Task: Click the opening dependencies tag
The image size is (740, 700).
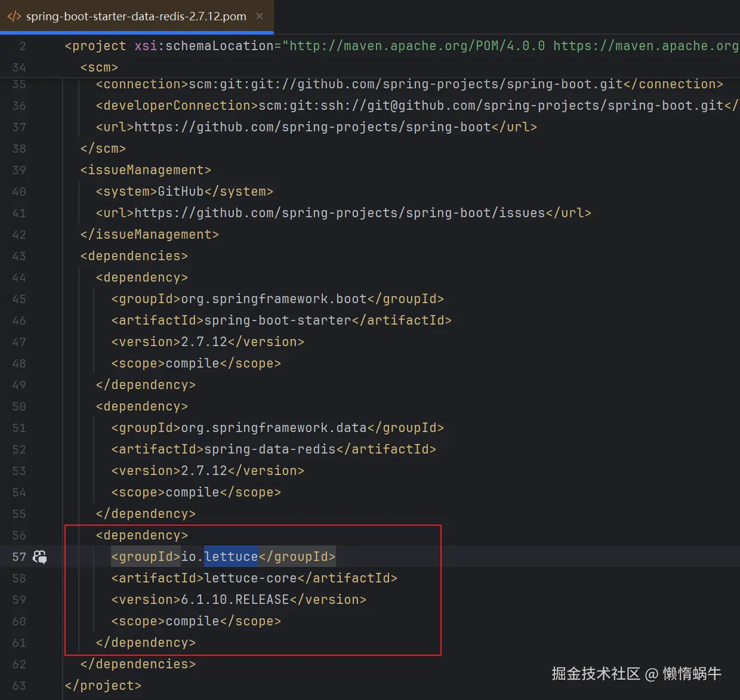Action: click(134, 256)
